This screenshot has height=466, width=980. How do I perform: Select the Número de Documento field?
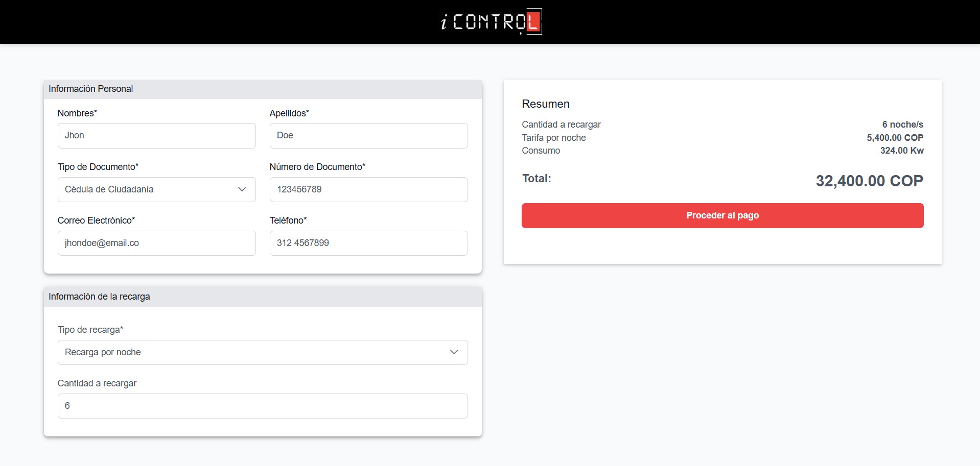(368, 189)
